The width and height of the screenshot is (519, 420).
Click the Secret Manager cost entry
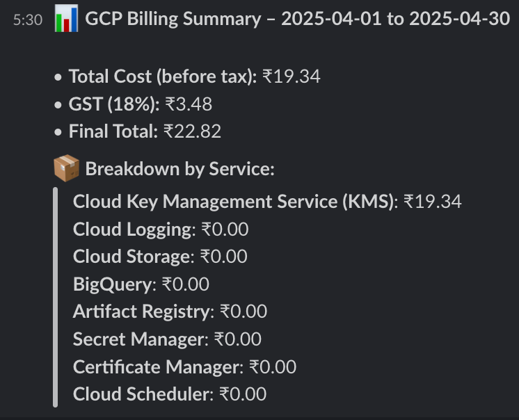pos(167,339)
